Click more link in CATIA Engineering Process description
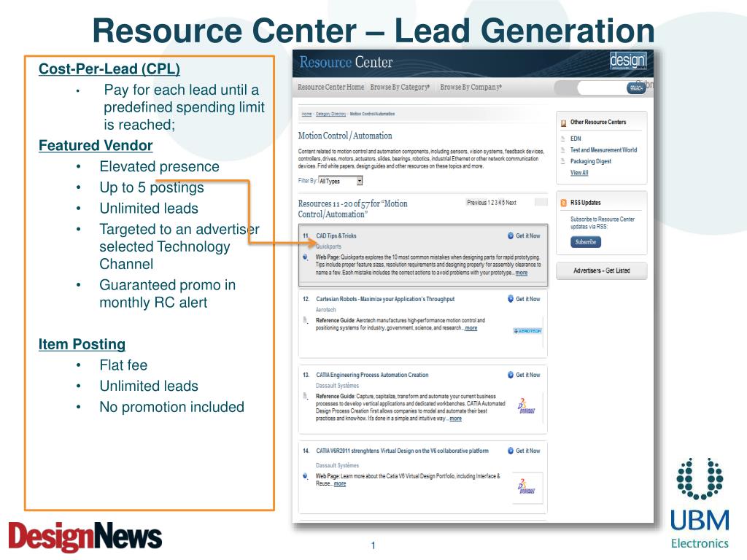 coord(455,419)
